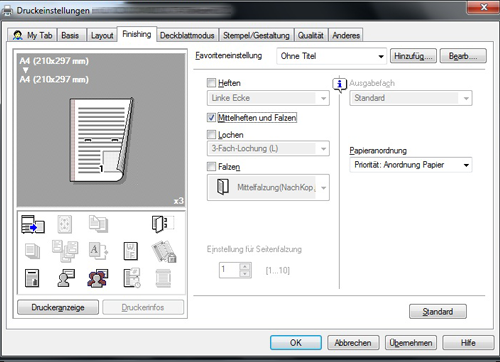
Task: Click the Abbrechen button
Action: pyautogui.click(x=353, y=342)
